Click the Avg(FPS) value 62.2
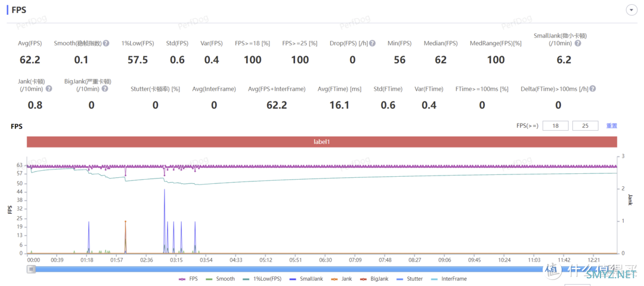644x286 pixels. [x=30, y=60]
